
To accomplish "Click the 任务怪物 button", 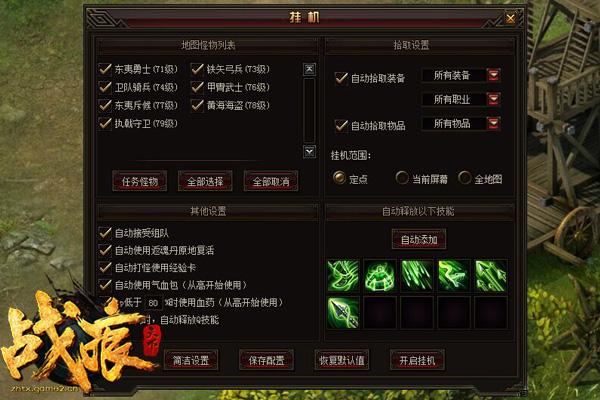I will click(x=140, y=181).
